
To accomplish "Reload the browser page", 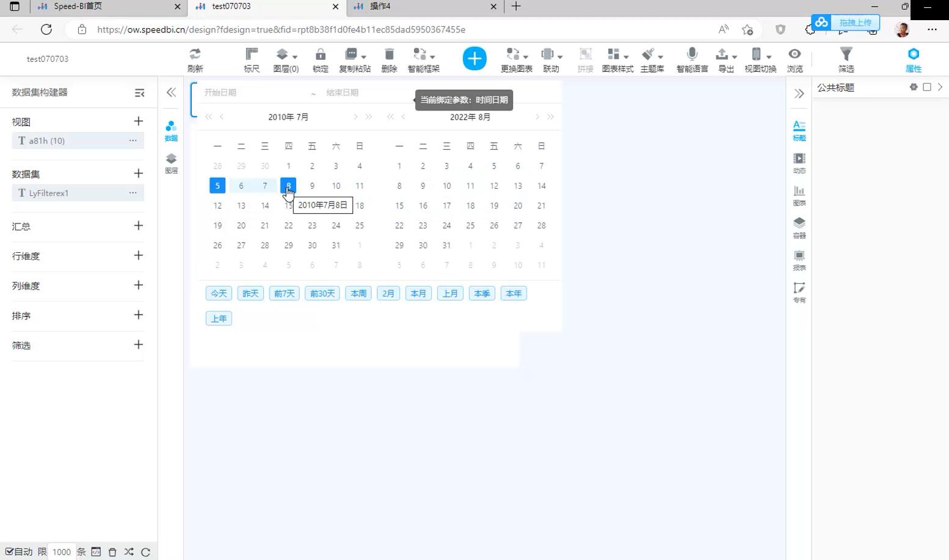I will point(46,29).
